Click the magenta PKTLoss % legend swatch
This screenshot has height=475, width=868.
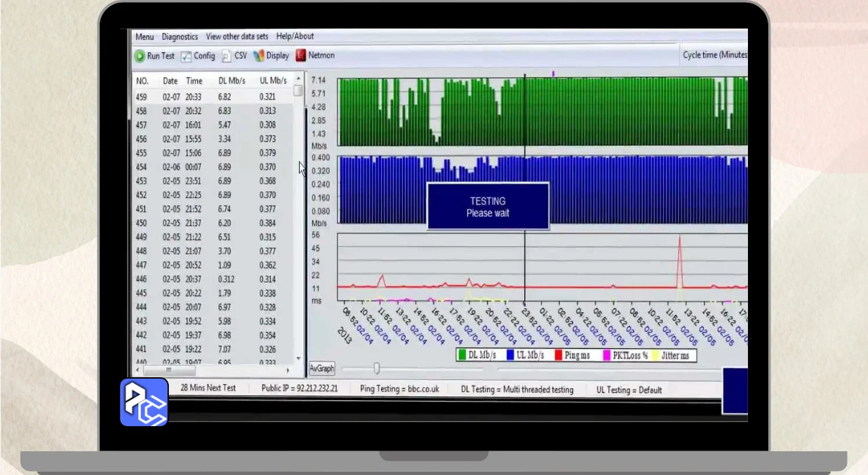click(606, 355)
